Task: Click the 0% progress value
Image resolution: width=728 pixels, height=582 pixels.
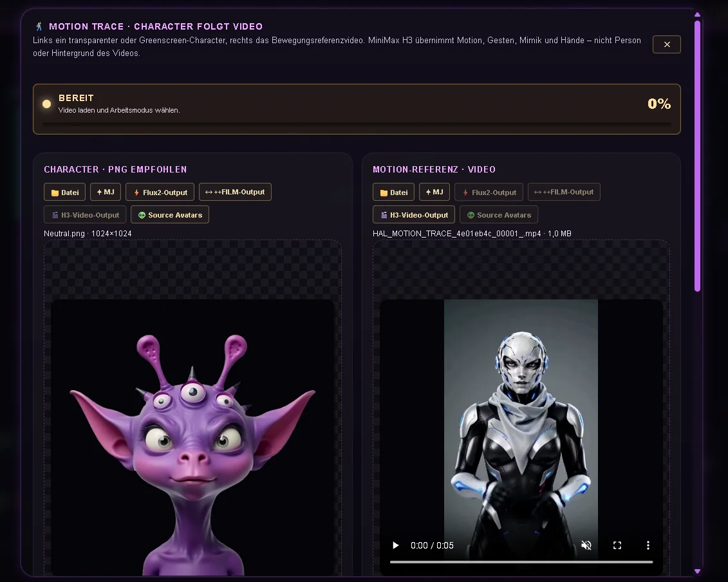Action: [659, 104]
